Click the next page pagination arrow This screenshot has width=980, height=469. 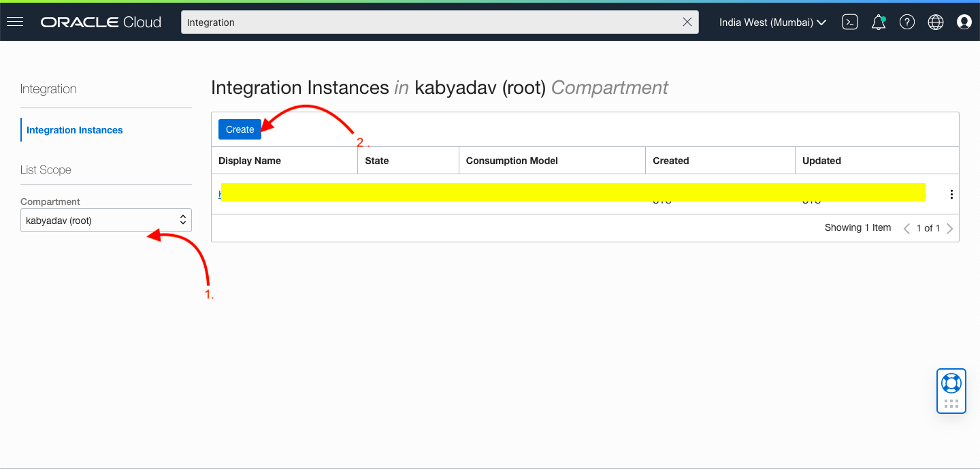(x=950, y=228)
